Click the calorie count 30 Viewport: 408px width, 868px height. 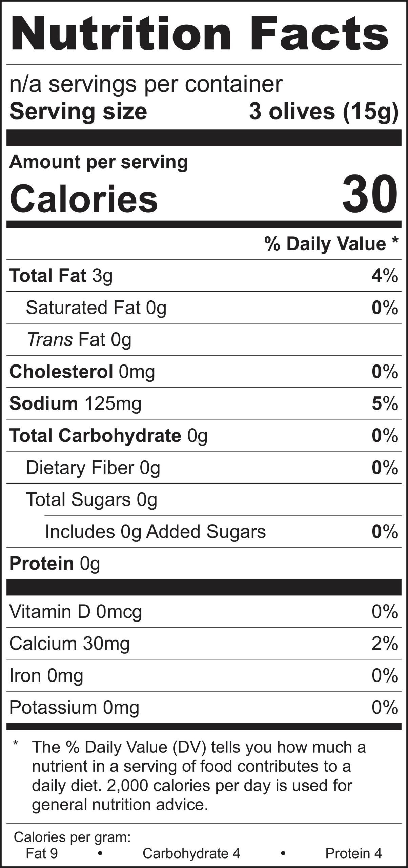pos(369,194)
